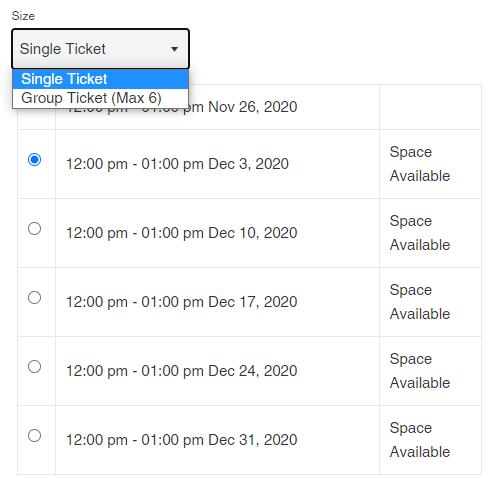Click the Size field label
This screenshot has width=488, height=478.
(23, 16)
